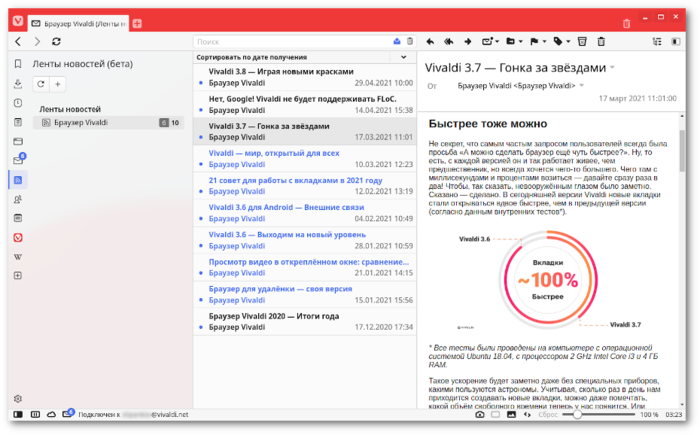700x435 pixels.
Task: Open the label tag dropdown arrow
Action: [x=568, y=42]
